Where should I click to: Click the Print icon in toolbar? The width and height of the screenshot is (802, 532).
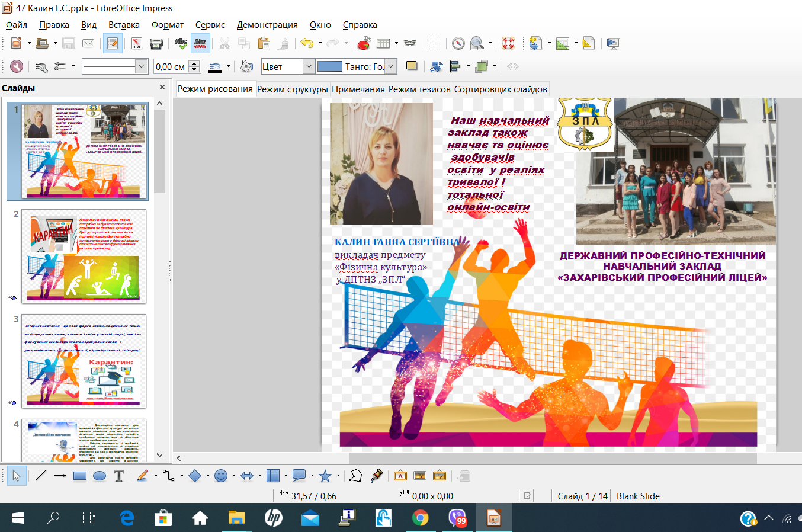156,43
